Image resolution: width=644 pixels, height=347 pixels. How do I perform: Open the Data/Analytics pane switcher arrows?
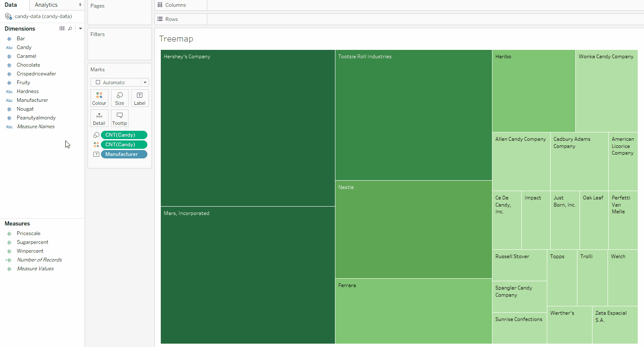80,5
